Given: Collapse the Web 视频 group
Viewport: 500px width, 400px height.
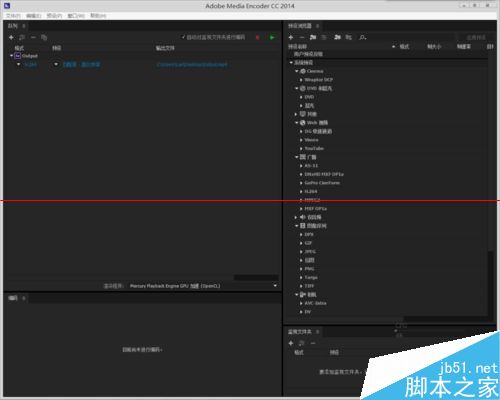Looking at the screenshot, I should [x=296, y=123].
